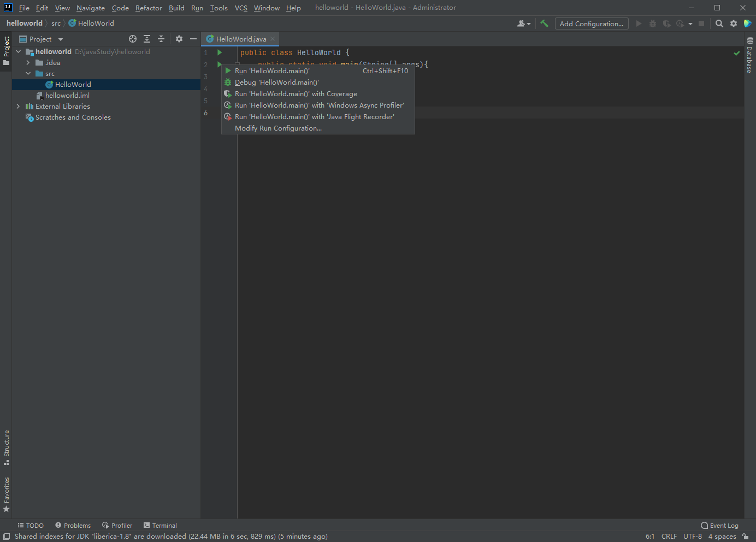
Task: Collapse the helloworld root folder
Action: point(19,52)
